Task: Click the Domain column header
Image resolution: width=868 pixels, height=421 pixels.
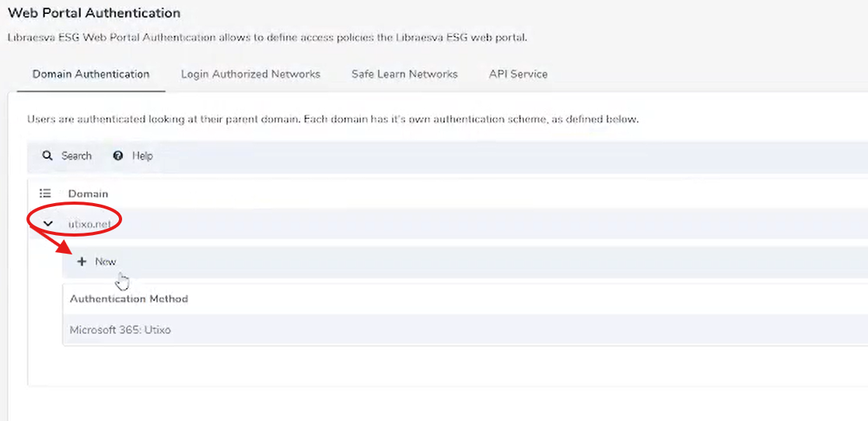Action: coord(88,193)
